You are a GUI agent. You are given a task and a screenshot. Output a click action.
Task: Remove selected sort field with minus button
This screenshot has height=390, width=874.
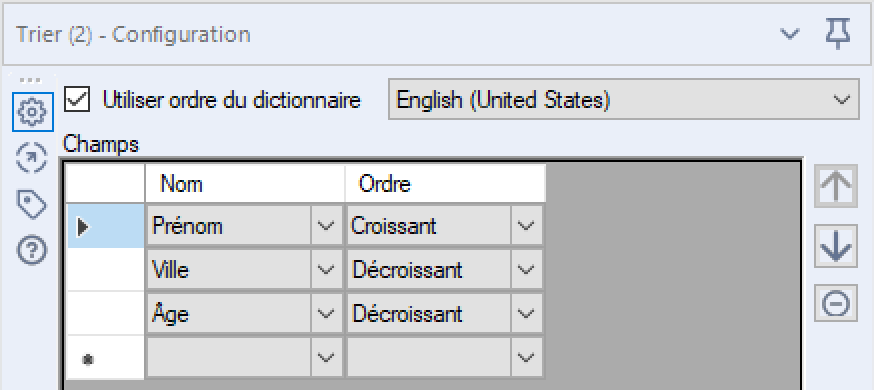click(836, 303)
